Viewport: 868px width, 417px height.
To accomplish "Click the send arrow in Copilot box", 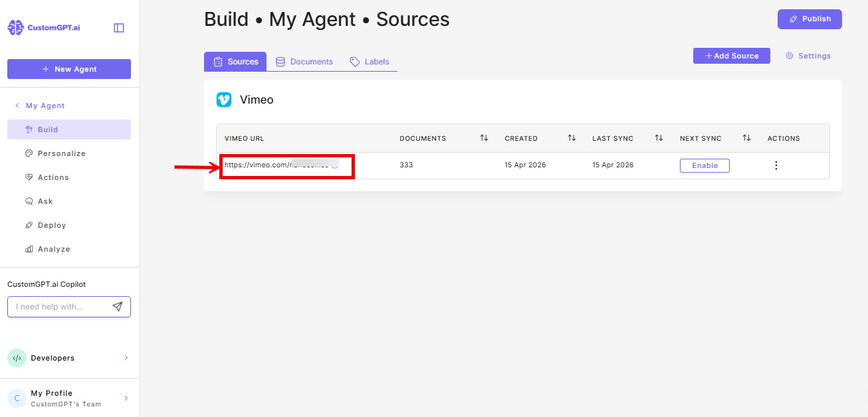I will tap(118, 306).
